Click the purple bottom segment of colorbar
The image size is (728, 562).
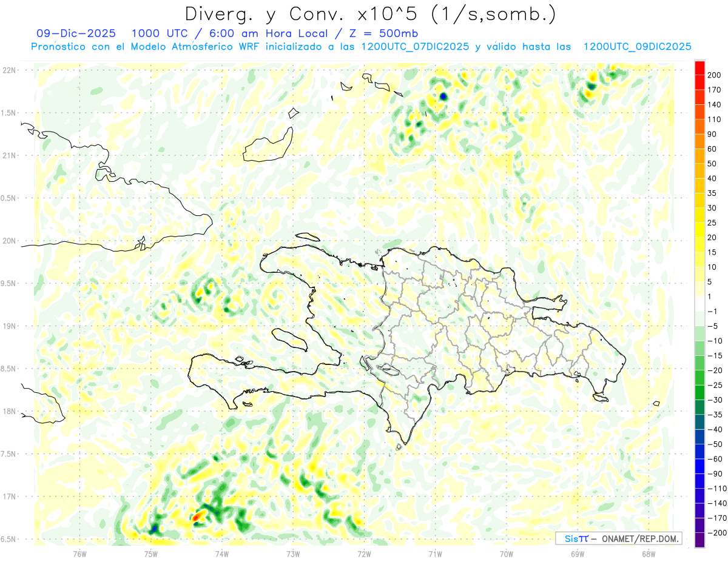pyautogui.click(x=699, y=540)
